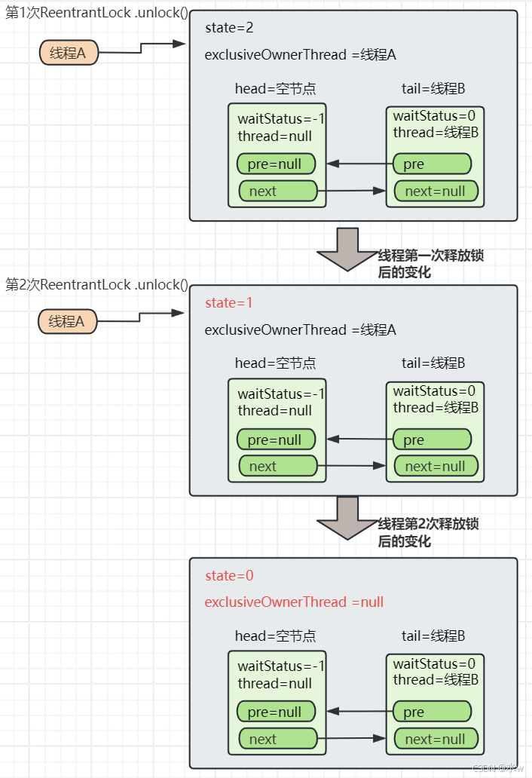Select tail node's 'pre' pill in state=1 panel

433,439
